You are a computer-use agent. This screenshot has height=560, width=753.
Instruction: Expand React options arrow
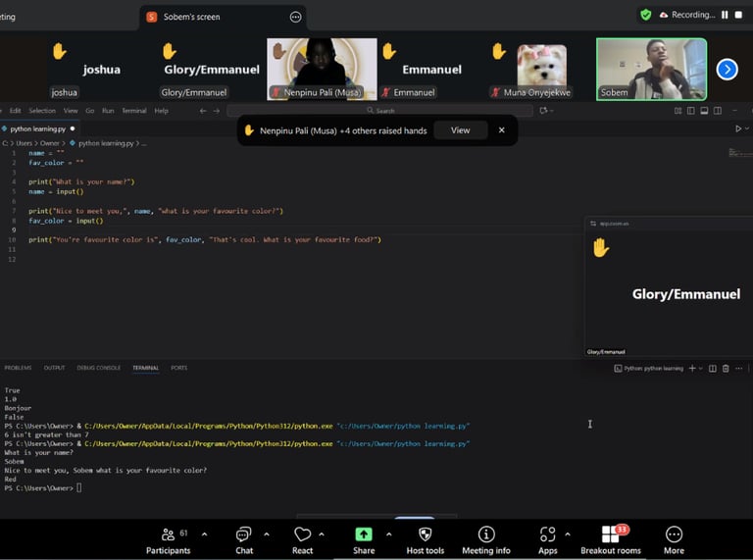(322, 535)
